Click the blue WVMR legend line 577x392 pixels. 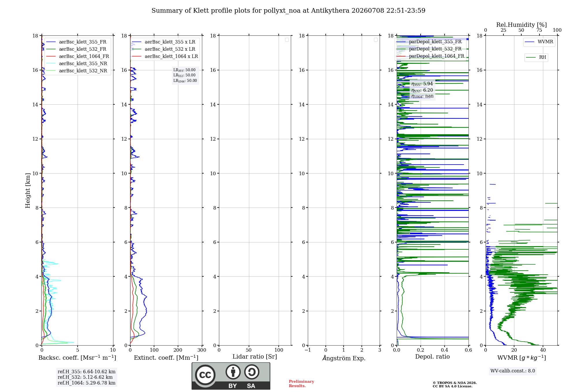(x=530, y=42)
